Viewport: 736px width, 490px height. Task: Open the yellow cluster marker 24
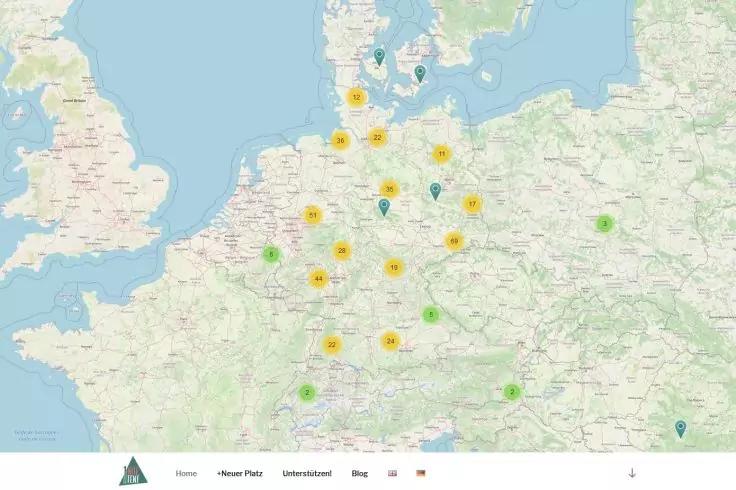coord(391,341)
